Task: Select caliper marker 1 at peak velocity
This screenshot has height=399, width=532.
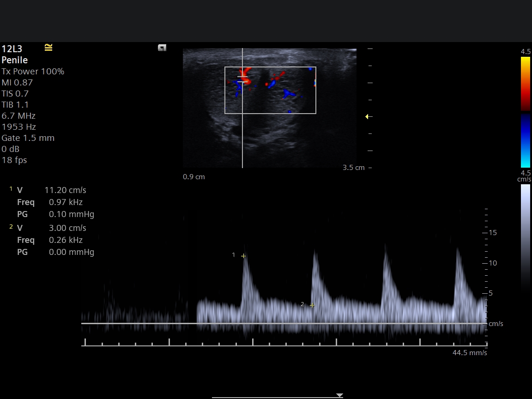Action: pyautogui.click(x=243, y=256)
